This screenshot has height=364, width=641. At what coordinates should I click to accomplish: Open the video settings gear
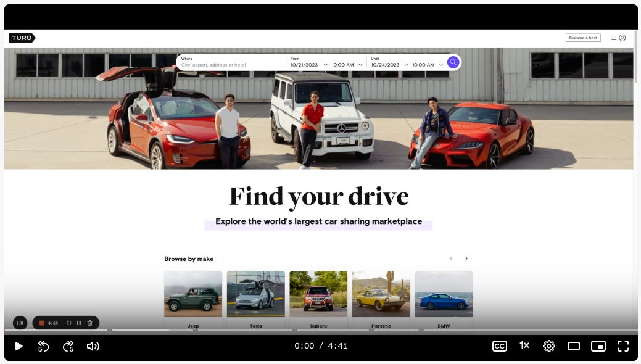coord(548,346)
